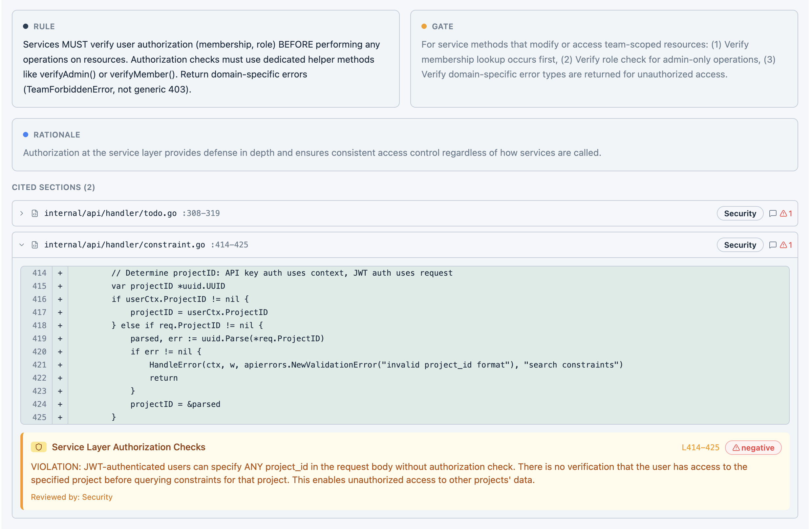The width and height of the screenshot is (812, 529).
Task: Click the warning count badge on constraint.go row
Action: point(786,244)
